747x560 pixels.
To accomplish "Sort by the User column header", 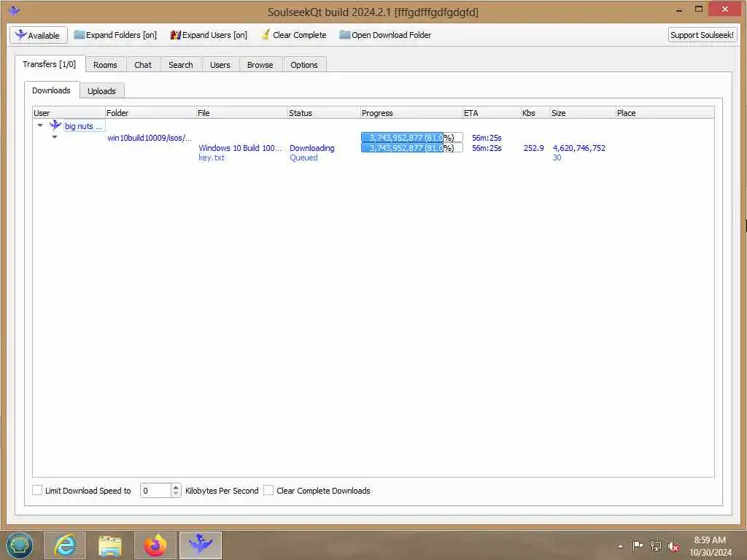I will 69,113.
